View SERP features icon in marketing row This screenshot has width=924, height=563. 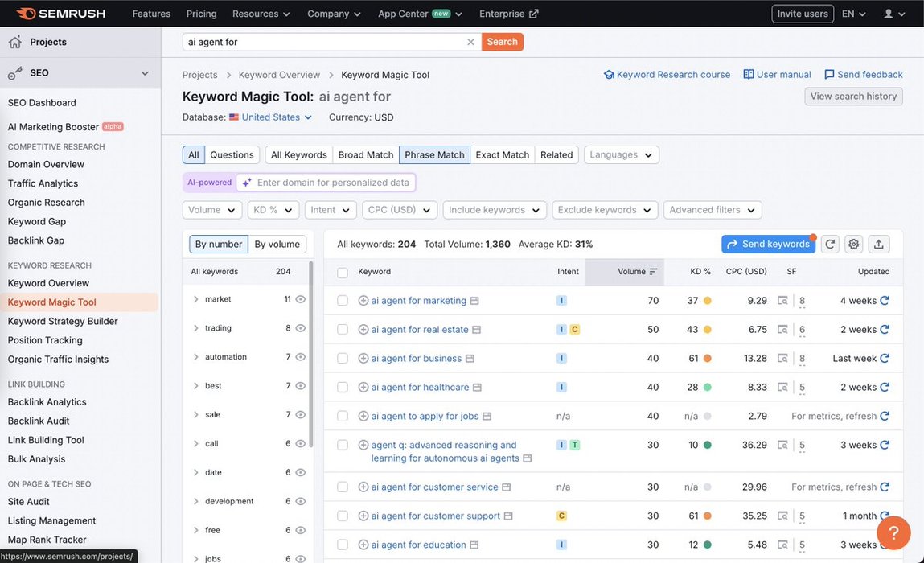pyautogui.click(x=782, y=301)
